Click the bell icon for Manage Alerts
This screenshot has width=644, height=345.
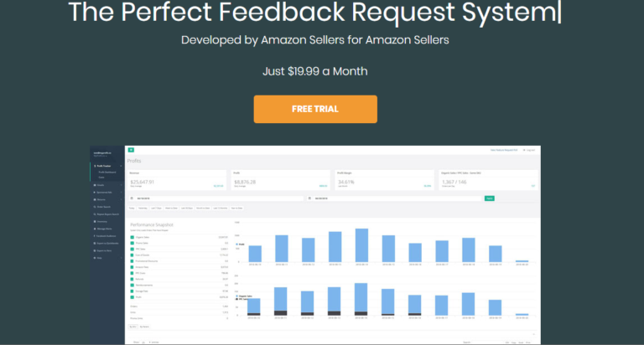click(95, 229)
